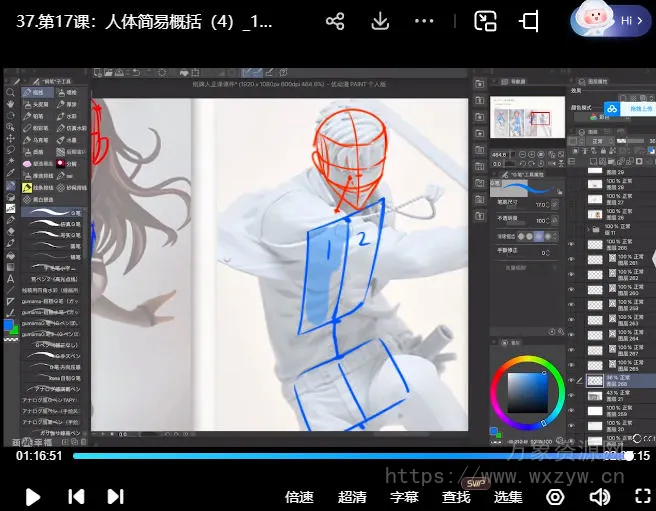Open the 倍速 playback speed menu

coord(299,497)
